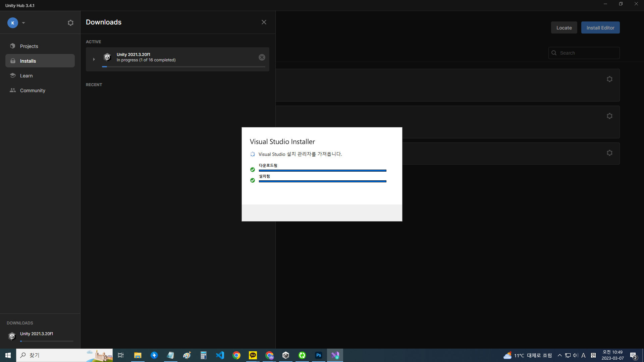
Task: Cancel the Unity 2021.3.20f1 download
Action: (x=262, y=57)
